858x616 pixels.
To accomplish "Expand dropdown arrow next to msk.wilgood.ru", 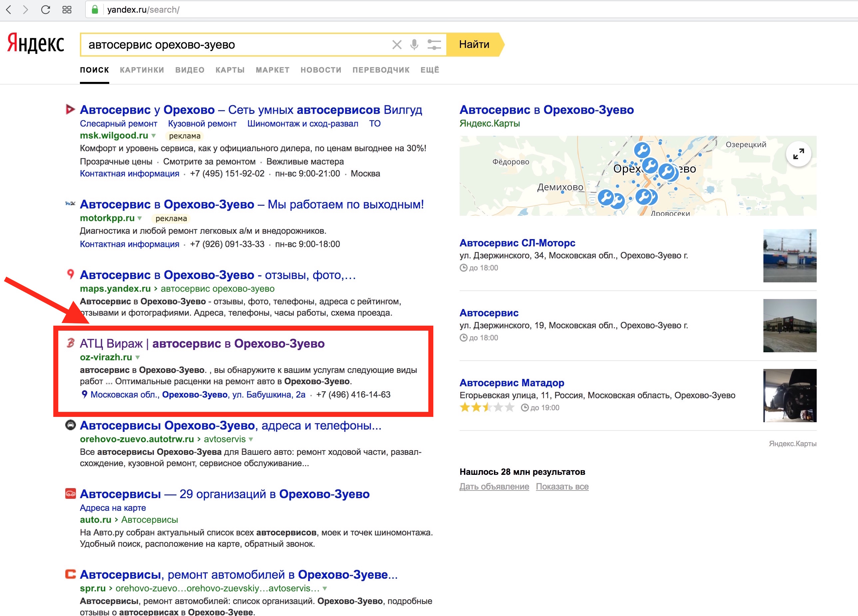I will pos(154,136).
